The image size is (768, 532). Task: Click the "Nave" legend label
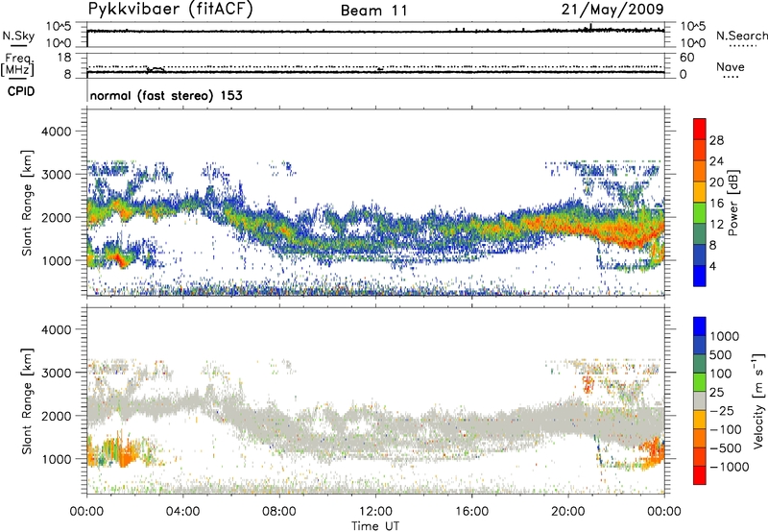click(731, 66)
